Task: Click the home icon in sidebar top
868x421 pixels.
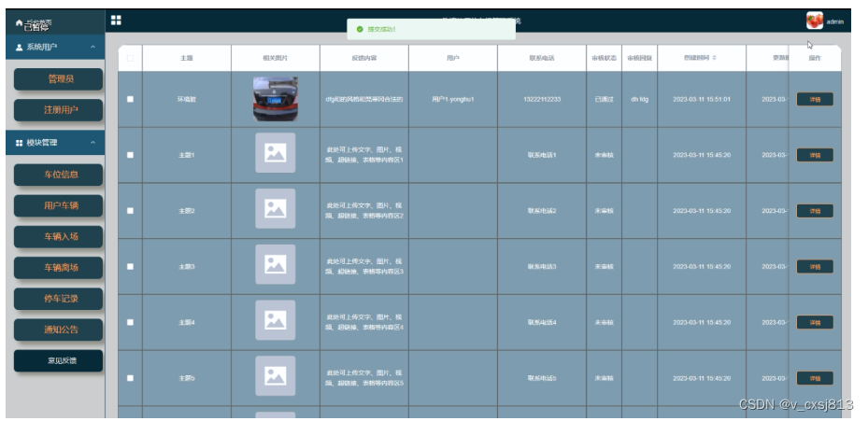Action: point(20,23)
